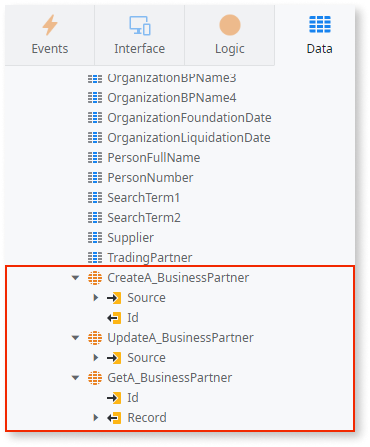Click the GetA_BusinessPartner orange globe icon
Viewport: 370px width, 447px height.
(95, 378)
